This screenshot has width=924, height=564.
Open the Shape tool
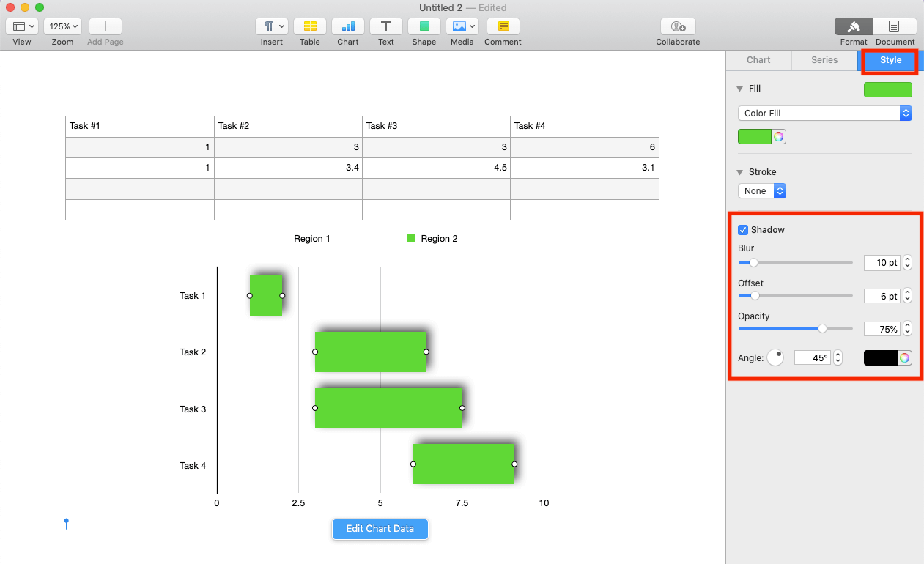pyautogui.click(x=424, y=26)
